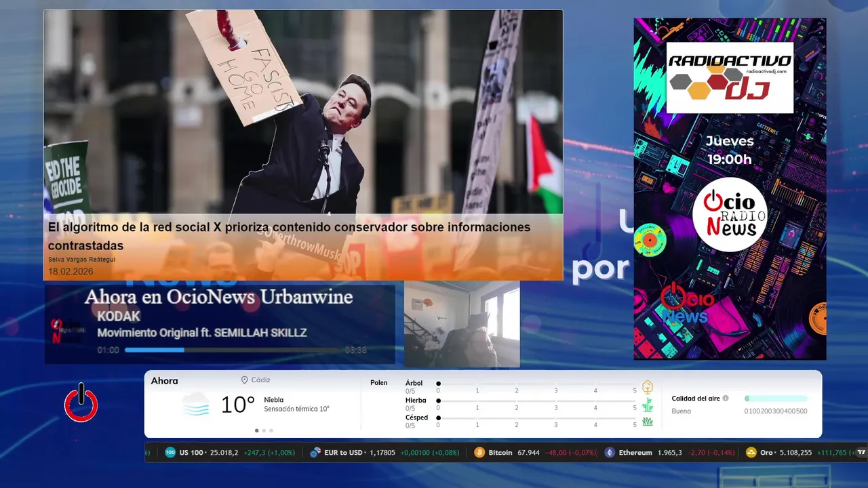Click elapsed time 01:00
The height and width of the screenshot is (488, 868).
point(108,350)
